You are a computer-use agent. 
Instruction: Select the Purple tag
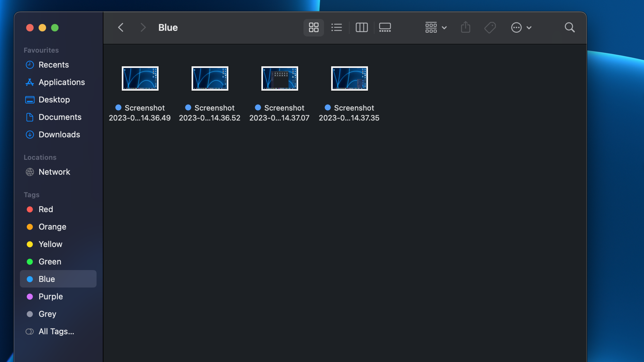(x=50, y=297)
